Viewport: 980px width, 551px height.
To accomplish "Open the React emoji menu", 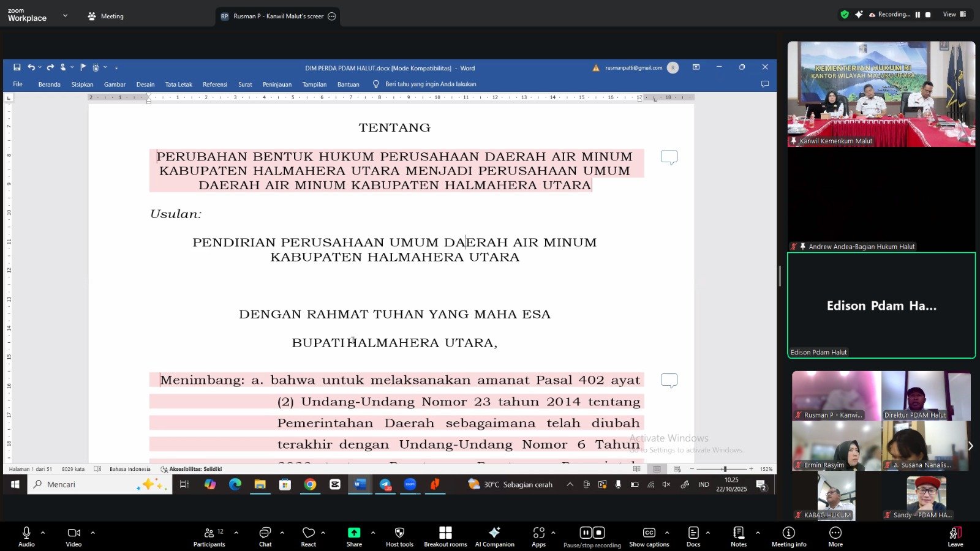I will (308, 536).
